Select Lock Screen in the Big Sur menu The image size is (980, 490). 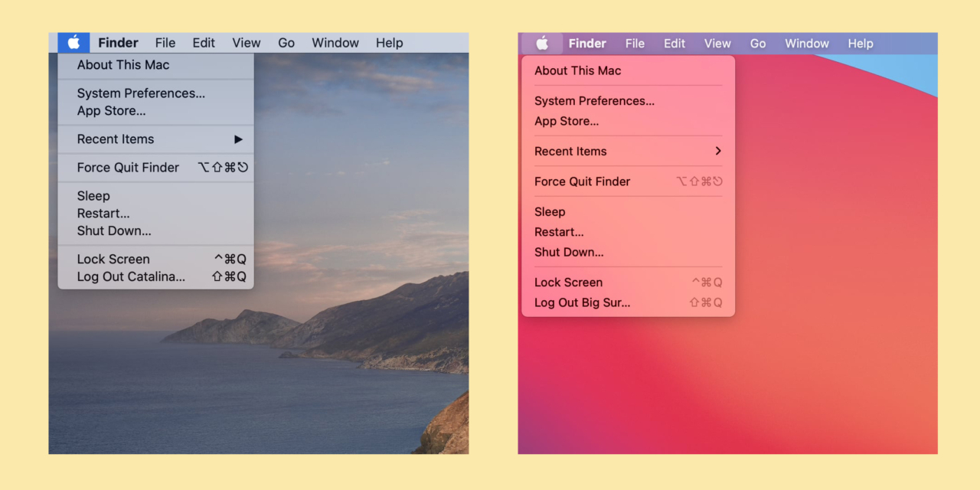568,283
